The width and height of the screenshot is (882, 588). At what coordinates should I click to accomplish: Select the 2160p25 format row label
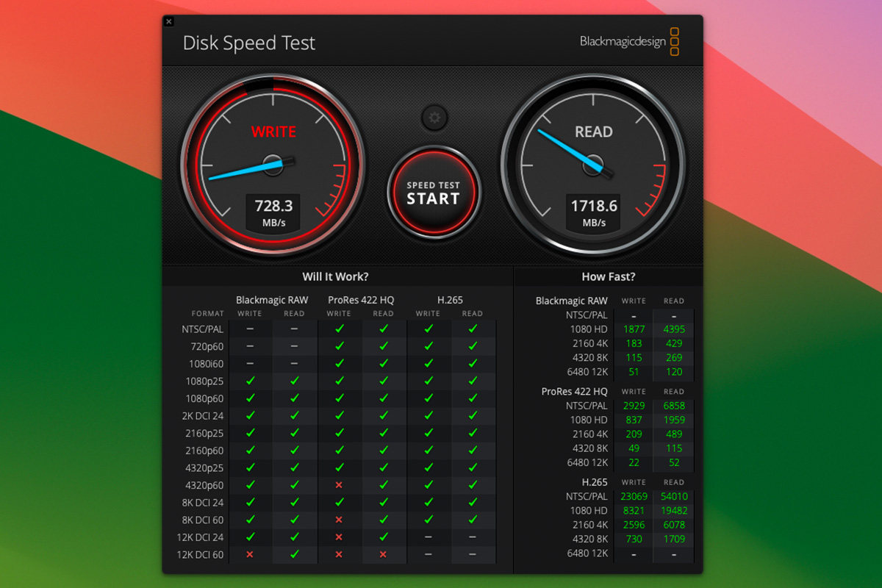[205, 433]
